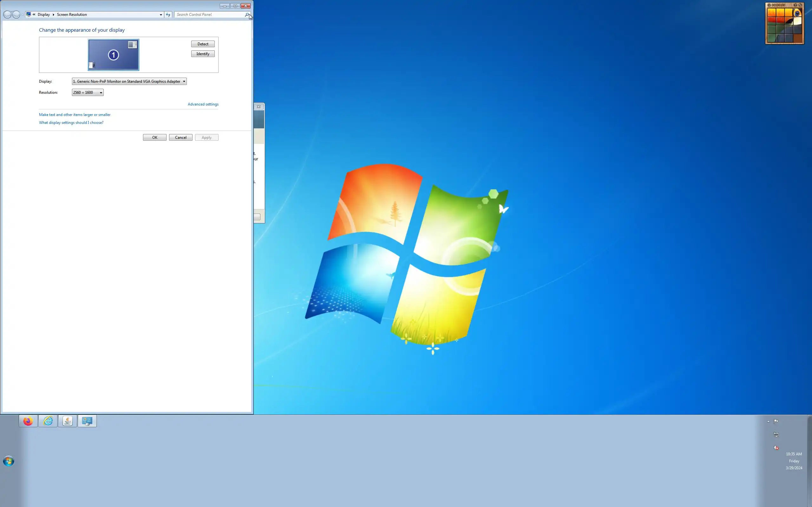The image size is (812, 507).
Task: Select the monitor 1 preview thumbnail
Action: click(x=114, y=55)
